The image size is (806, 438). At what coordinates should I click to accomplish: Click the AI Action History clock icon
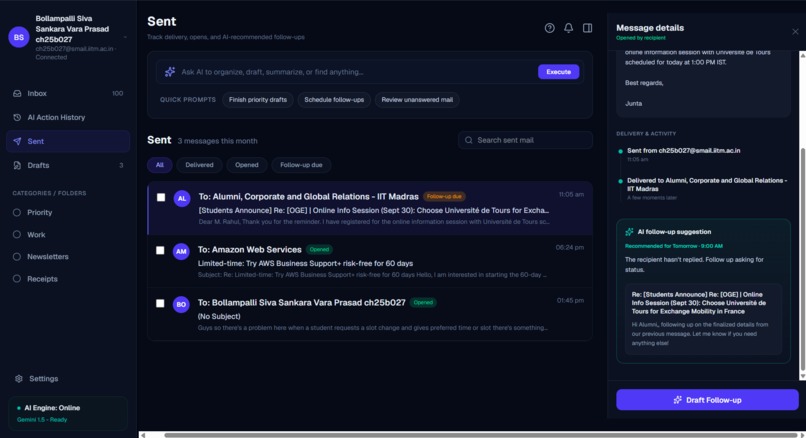(x=17, y=117)
